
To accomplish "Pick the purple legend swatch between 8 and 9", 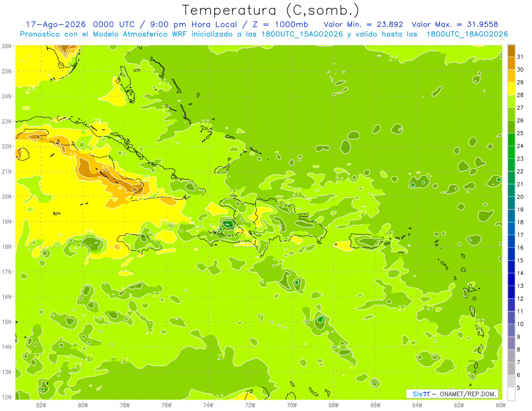I will coord(511,343).
